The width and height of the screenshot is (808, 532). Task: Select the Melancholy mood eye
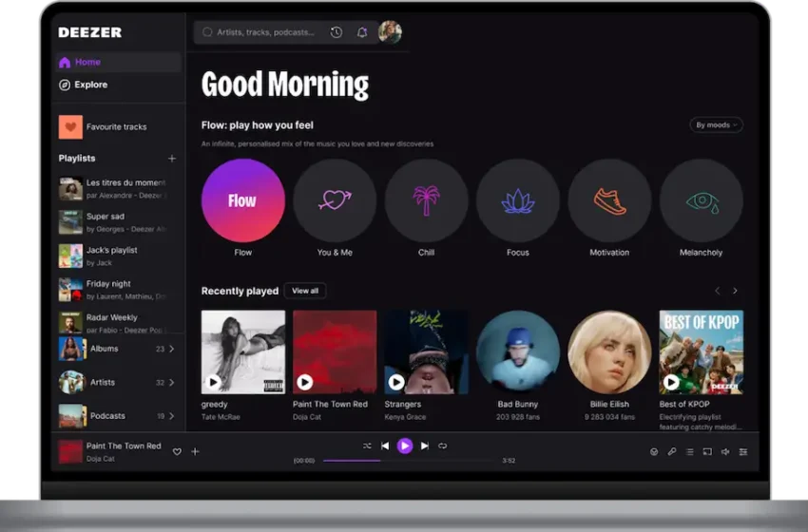pos(702,200)
